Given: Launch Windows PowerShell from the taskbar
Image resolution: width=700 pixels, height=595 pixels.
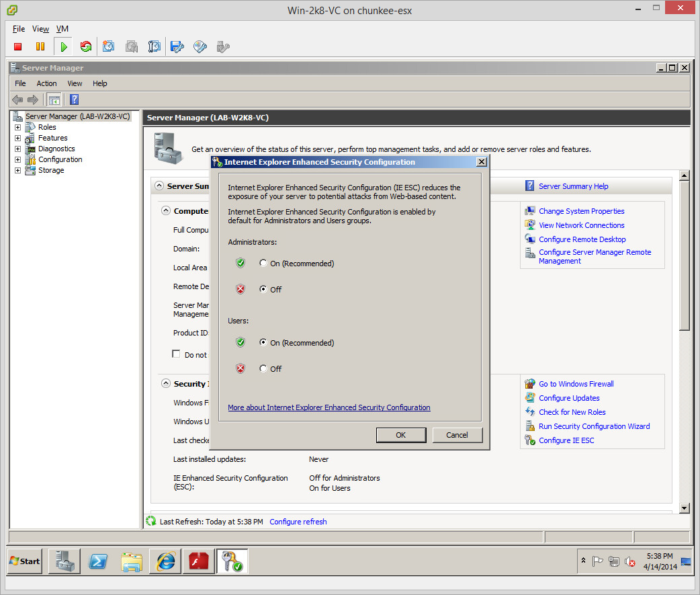Looking at the screenshot, I should [x=99, y=561].
